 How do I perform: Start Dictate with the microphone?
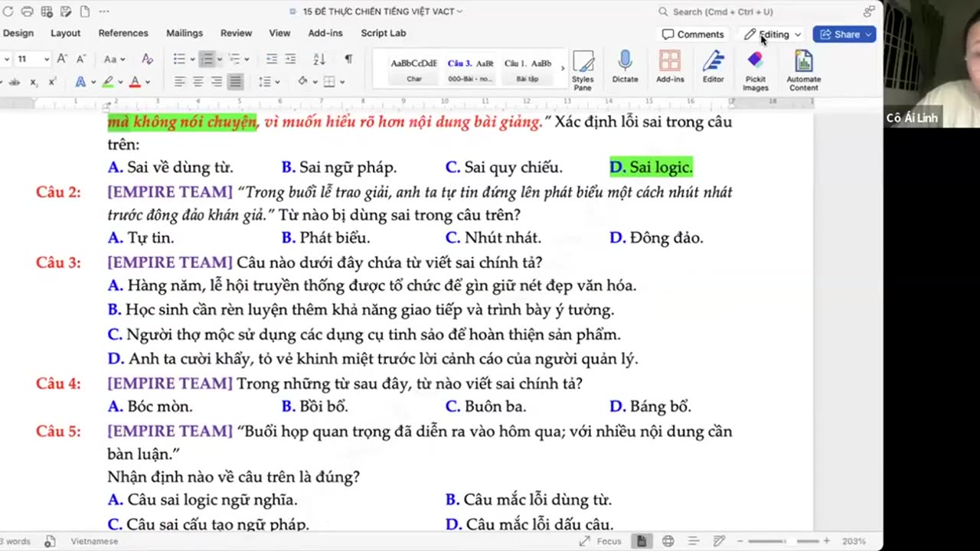pos(625,67)
